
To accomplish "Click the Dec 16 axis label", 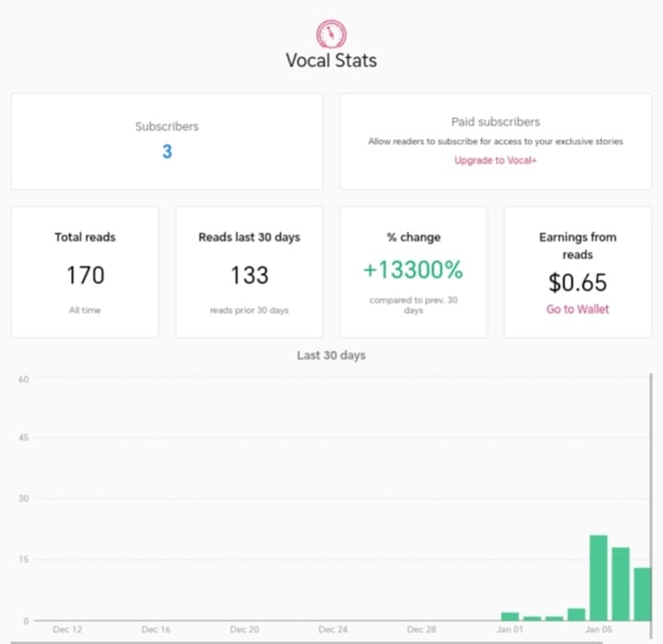I will coord(156,629).
